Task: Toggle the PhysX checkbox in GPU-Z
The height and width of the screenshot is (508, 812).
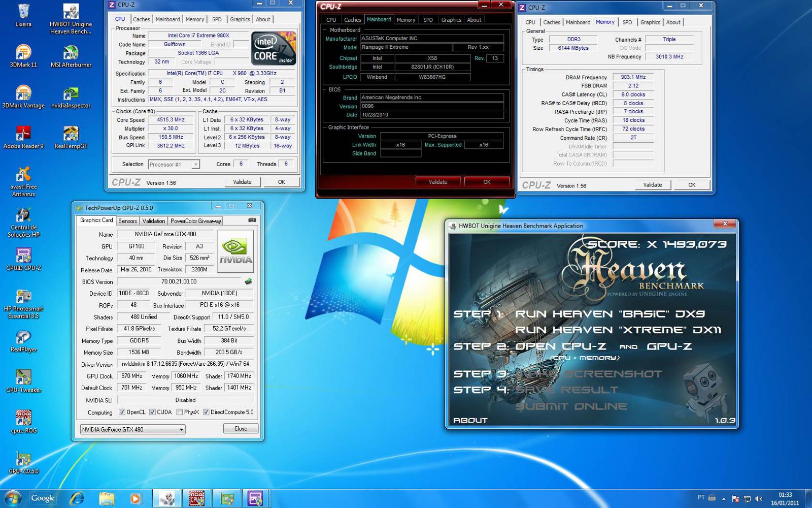Action: (179, 412)
